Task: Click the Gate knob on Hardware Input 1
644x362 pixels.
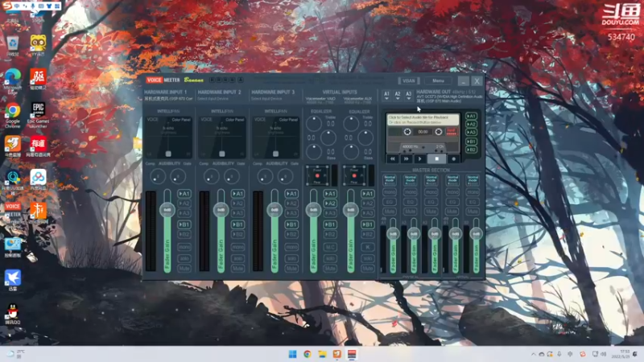Action: tap(178, 176)
